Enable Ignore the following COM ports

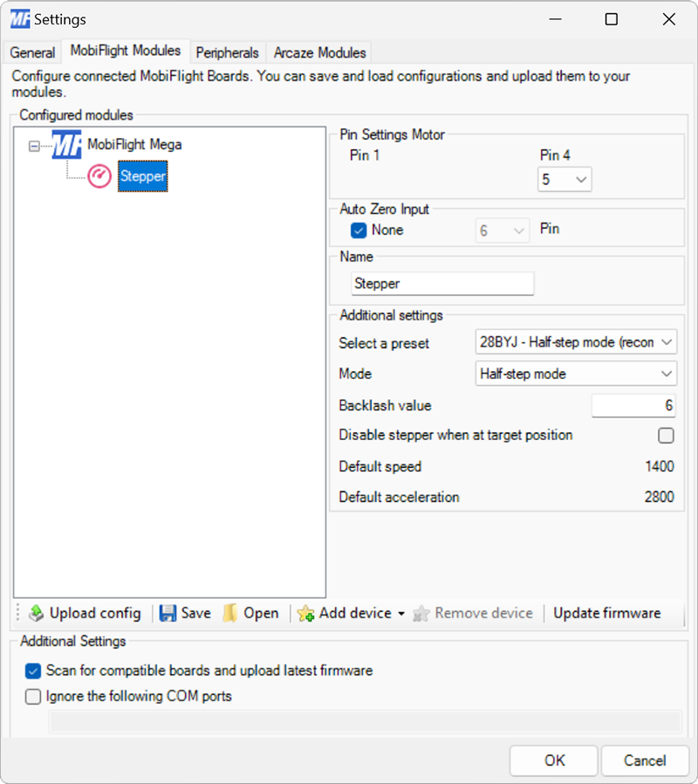(32, 697)
